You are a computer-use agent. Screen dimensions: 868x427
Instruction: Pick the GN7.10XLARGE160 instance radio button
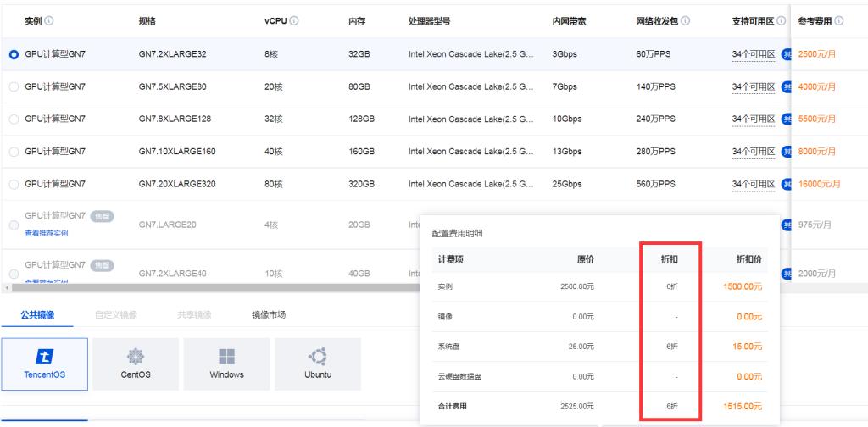14,152
